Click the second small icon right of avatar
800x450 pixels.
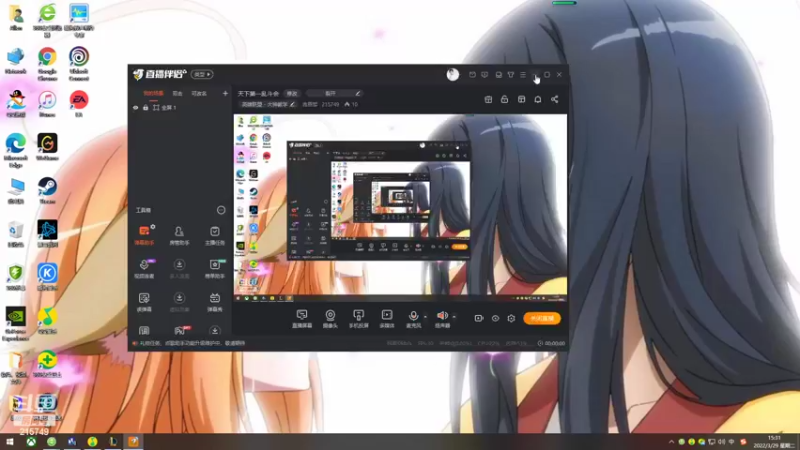point(485,75)
